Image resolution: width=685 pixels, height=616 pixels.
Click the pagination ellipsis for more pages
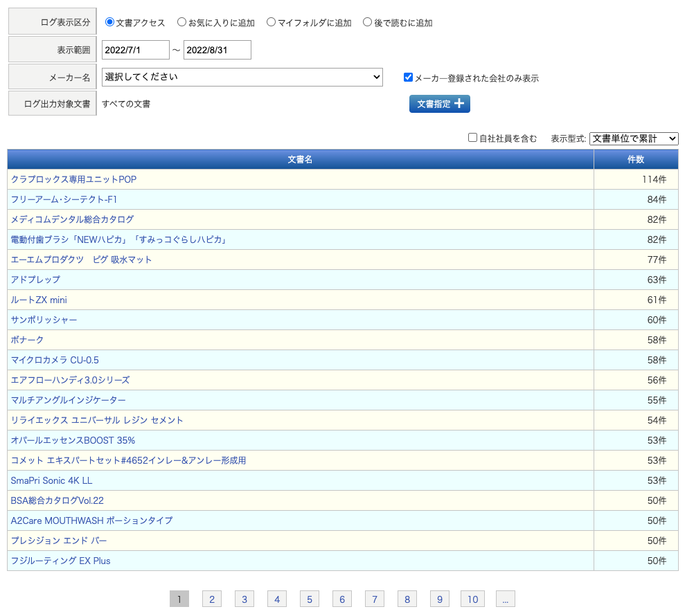coord(506,599)
